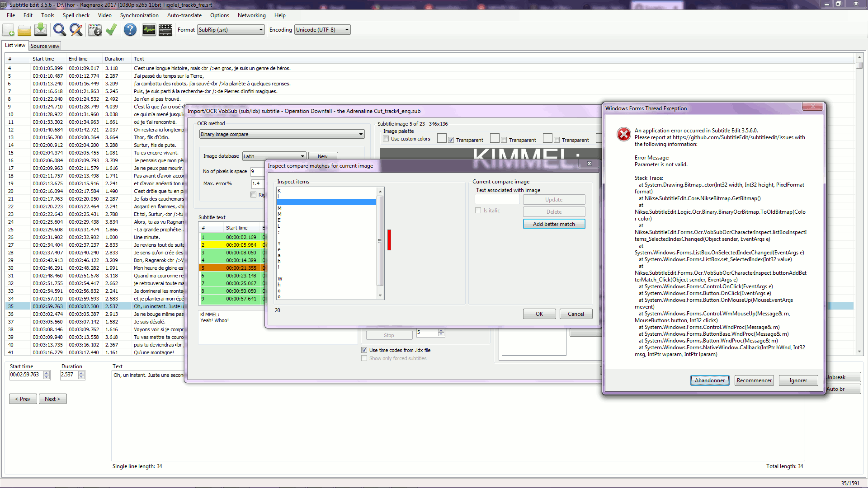Click Cancel in Inspect compare matches dialog

tap(576, 314)
